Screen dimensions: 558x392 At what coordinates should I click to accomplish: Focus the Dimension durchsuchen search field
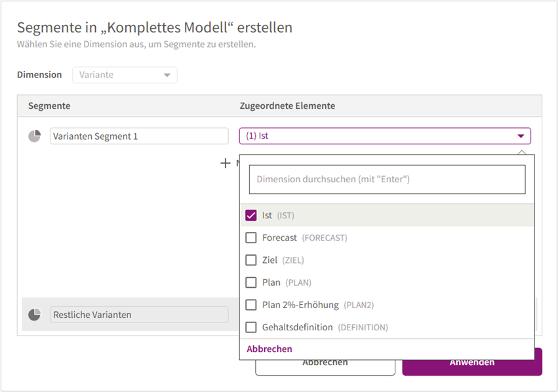pos(387,179)
